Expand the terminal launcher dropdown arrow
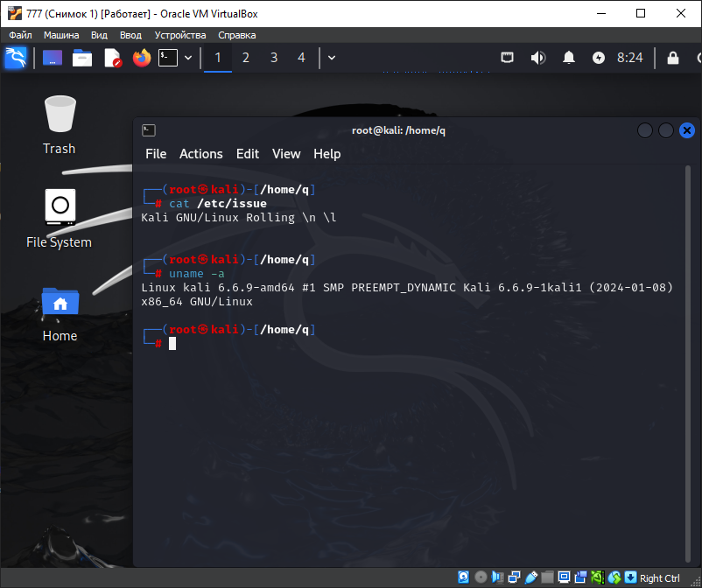This screenshot has height=588, width=702. [188, 58]
